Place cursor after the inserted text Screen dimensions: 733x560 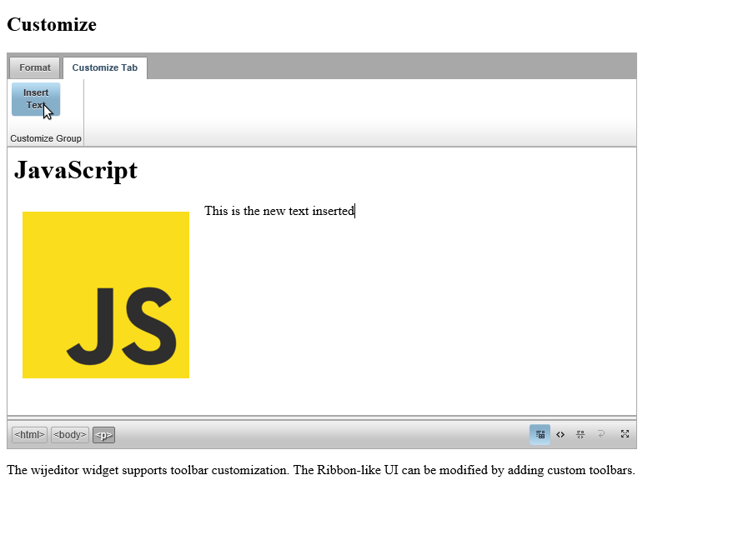[x=355, y=211]
